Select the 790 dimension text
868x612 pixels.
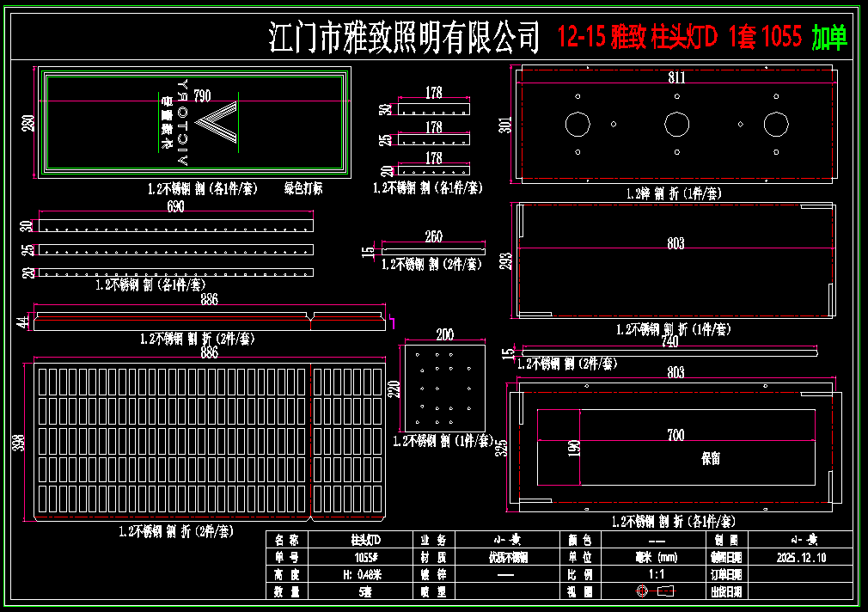coord(203,94)
